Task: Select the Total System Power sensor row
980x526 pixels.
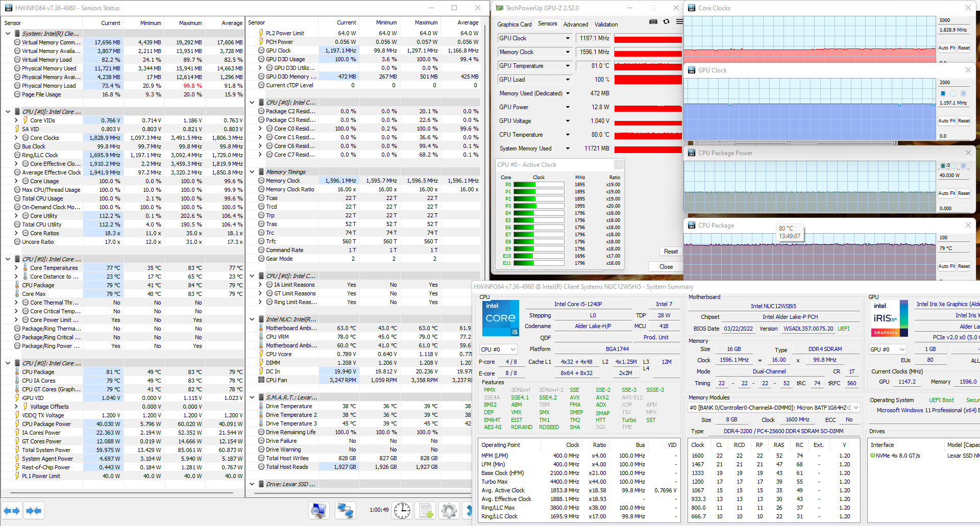Action: click(x=122, y=450)
